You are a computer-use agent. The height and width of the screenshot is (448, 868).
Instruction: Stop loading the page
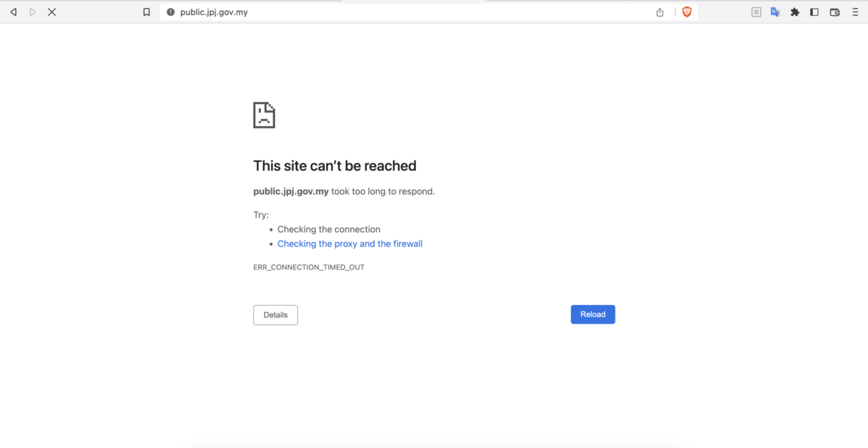52,12
